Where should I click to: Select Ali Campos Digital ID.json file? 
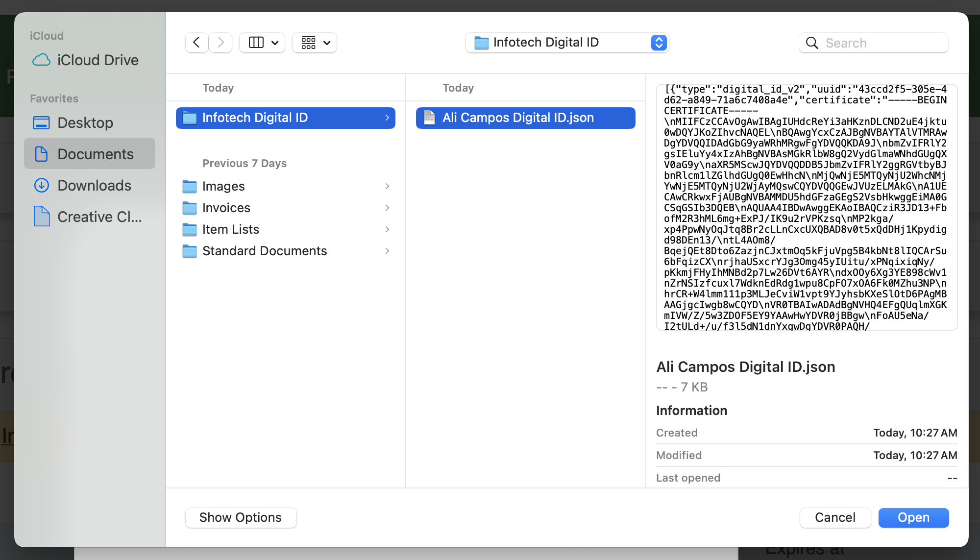(518, 118)
